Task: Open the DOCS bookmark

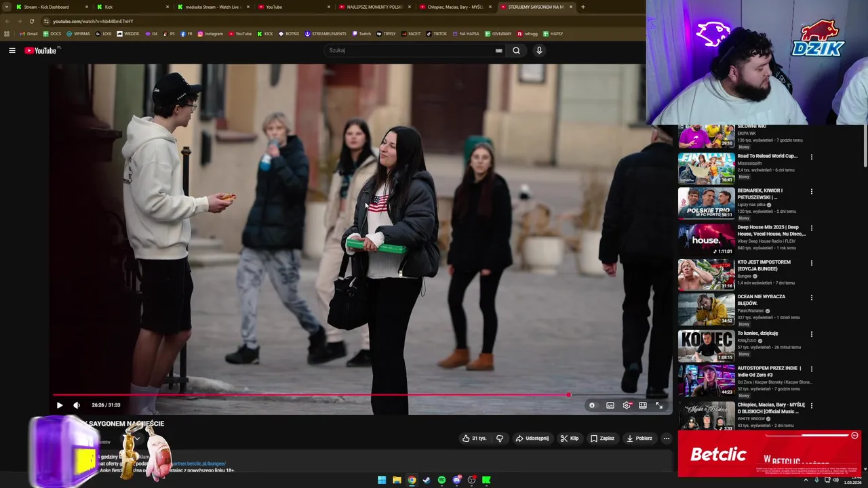Action: [52, 33]
